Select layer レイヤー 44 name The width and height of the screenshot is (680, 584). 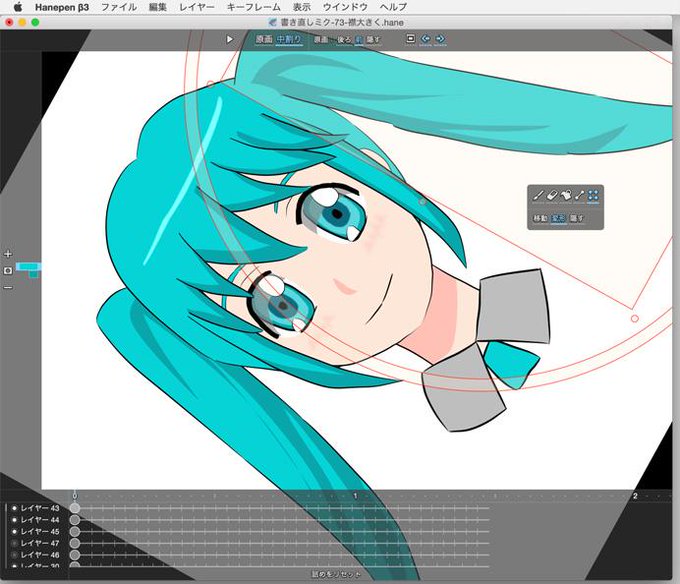pyautogui.click(x=40, y=519)
